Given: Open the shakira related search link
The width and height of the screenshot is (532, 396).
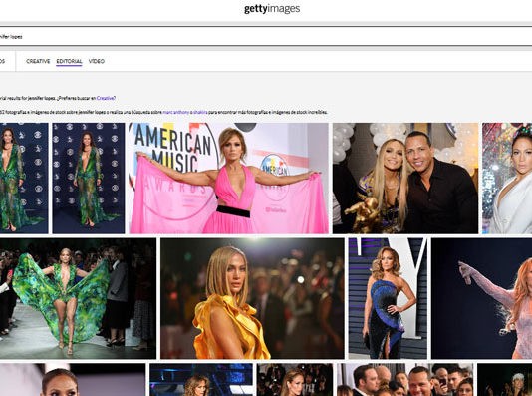Looking at the screenshot, I should tap(200, 112).
